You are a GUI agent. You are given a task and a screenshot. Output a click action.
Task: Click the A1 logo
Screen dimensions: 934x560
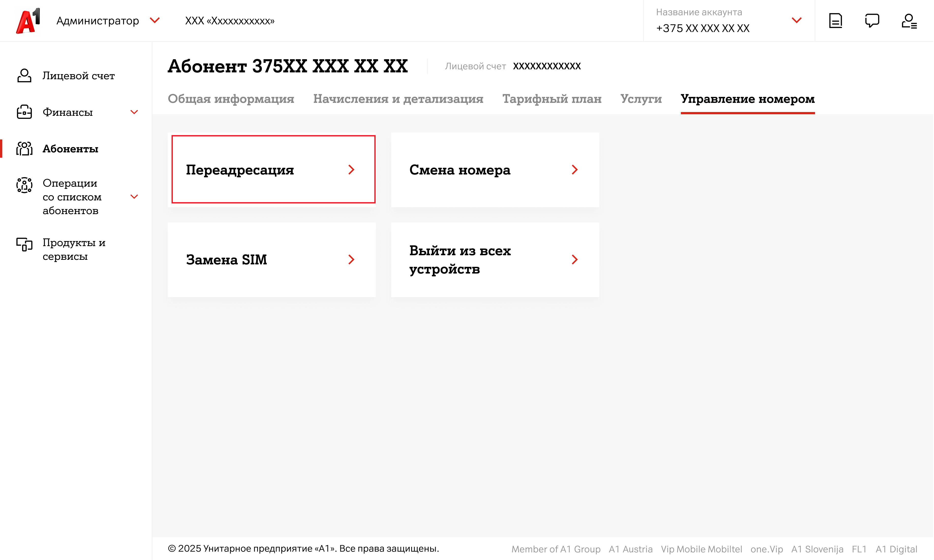coord(28,21)
